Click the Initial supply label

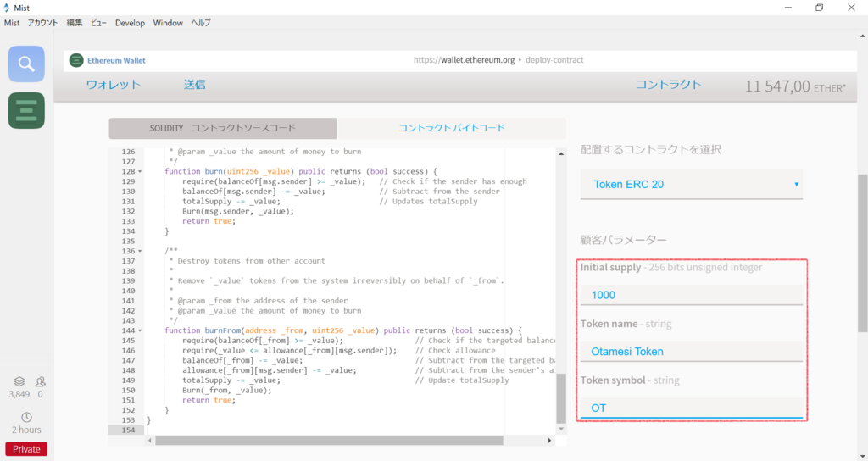click(x=610, y=267)
